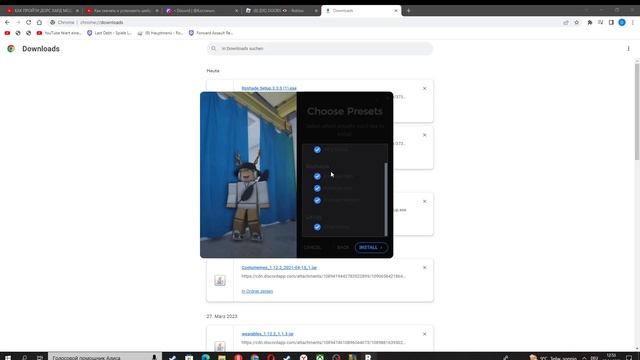Remove the wearables jar download entry
The width and height of the screenshot is (640, 360).
[424, 334]
